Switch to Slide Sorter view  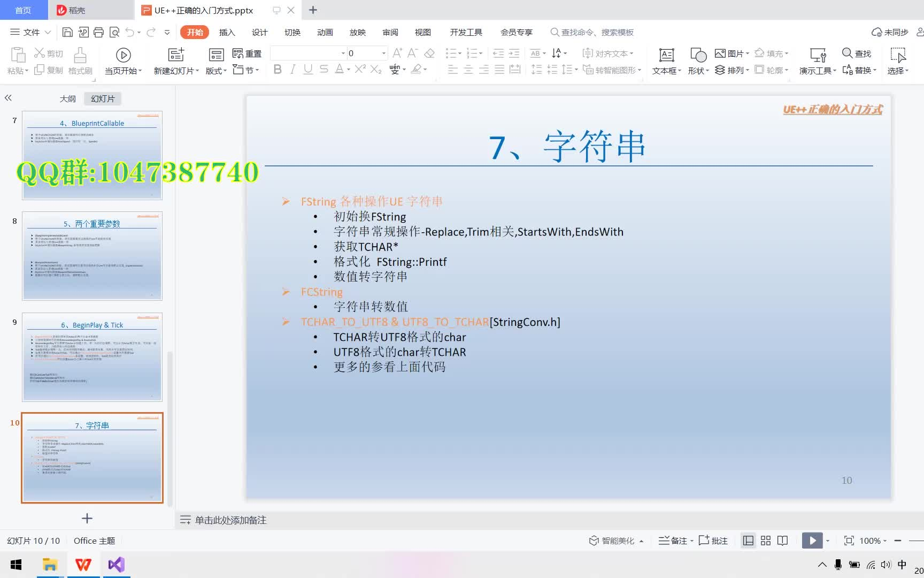pos(766,541)
